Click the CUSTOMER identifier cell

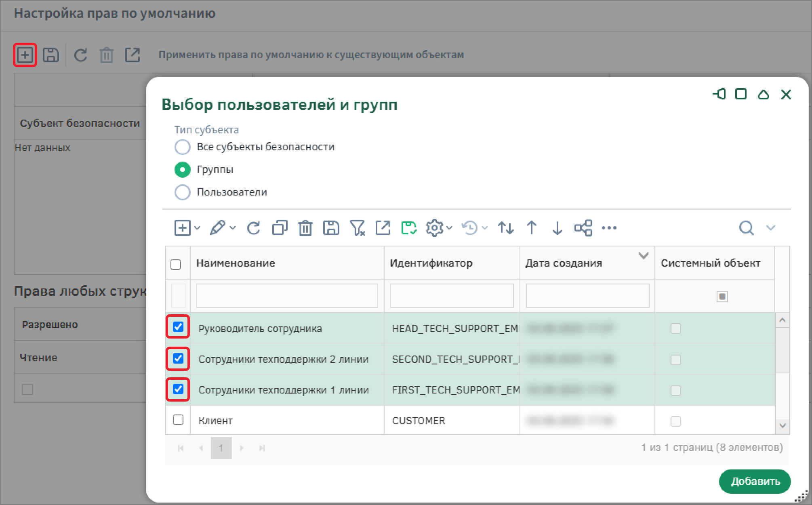[452, 421]
